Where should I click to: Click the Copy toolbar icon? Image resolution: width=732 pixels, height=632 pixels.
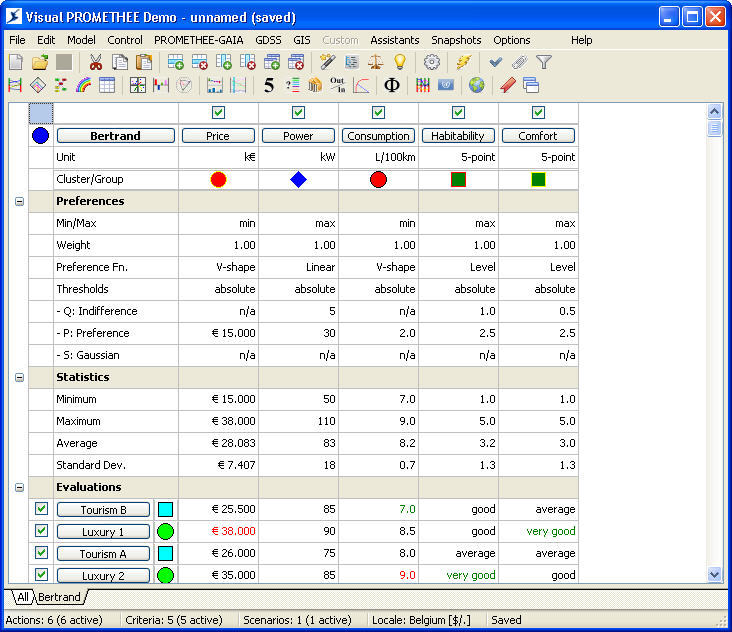coord(120,62)
